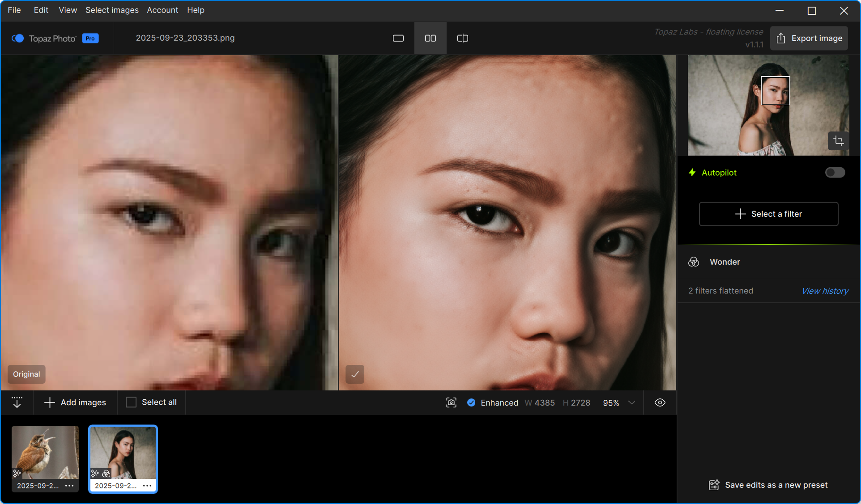Toggle the Autopilot switch
861x504 pixels.
[x=835, y=173]
